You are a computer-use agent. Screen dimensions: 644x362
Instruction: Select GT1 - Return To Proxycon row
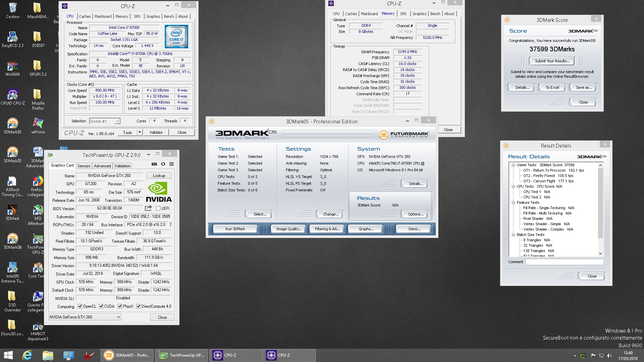pos(553,170)
